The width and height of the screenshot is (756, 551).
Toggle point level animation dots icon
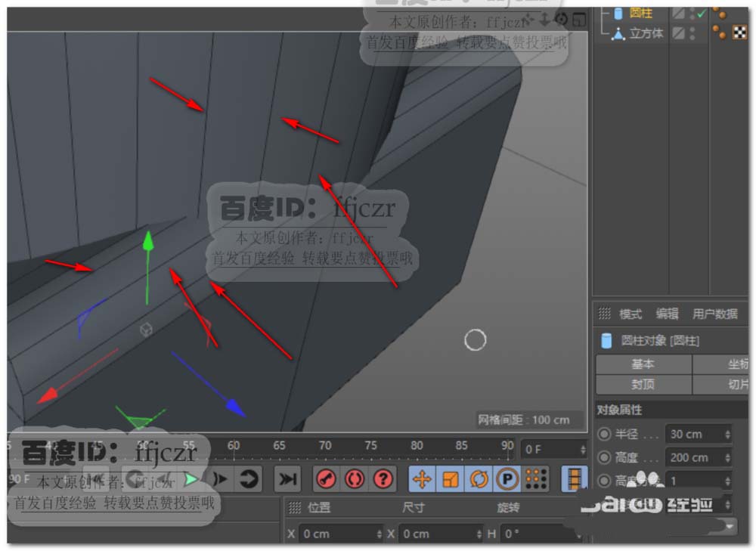[536, 479]
